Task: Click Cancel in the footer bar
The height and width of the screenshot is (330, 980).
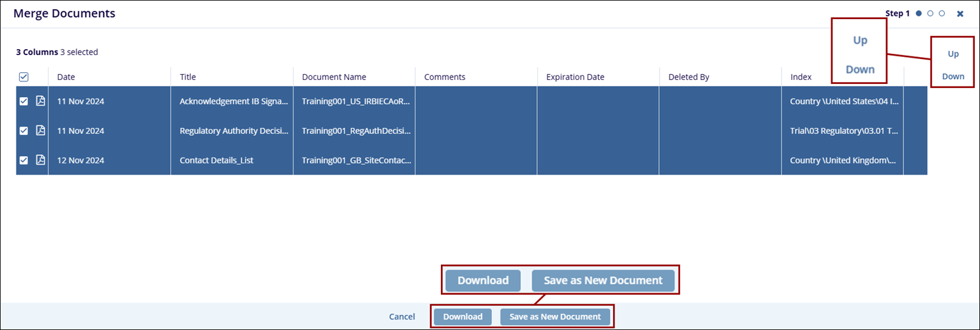Action: [402, 317]
